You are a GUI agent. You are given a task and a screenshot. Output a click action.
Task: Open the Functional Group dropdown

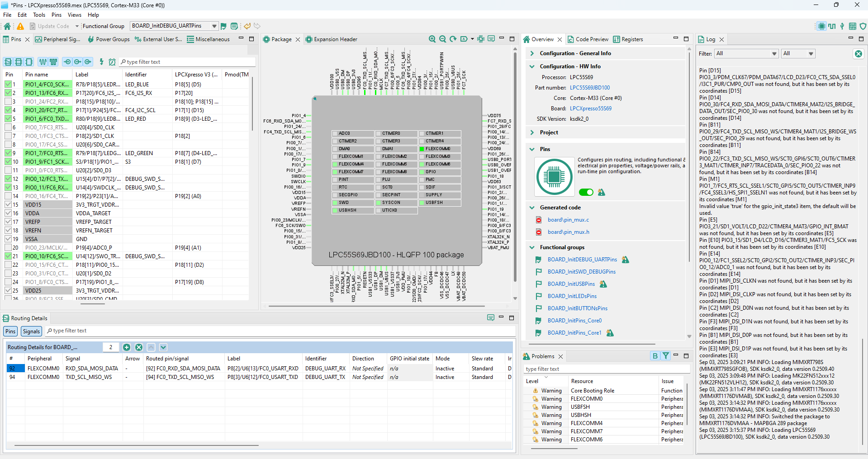click(214, 26)
